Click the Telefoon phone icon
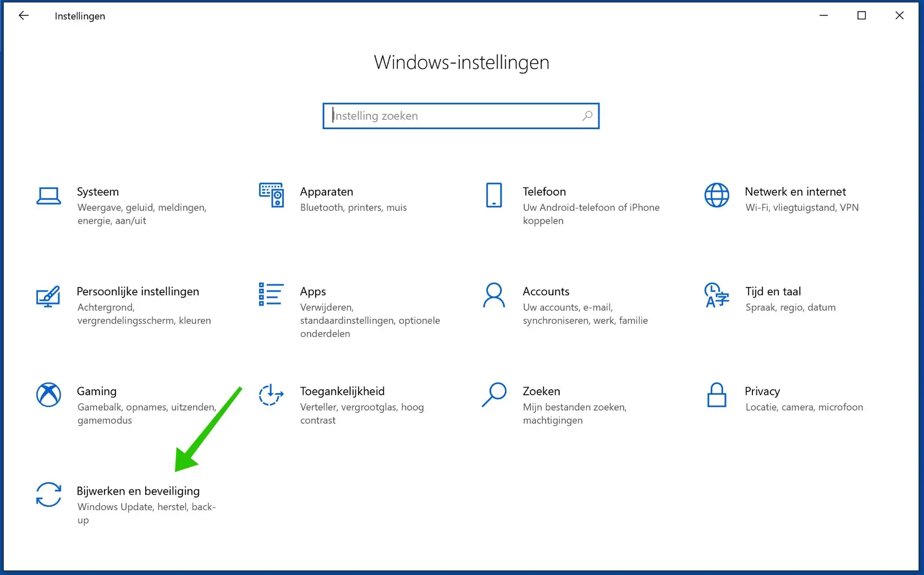 [x=494, y=195]
